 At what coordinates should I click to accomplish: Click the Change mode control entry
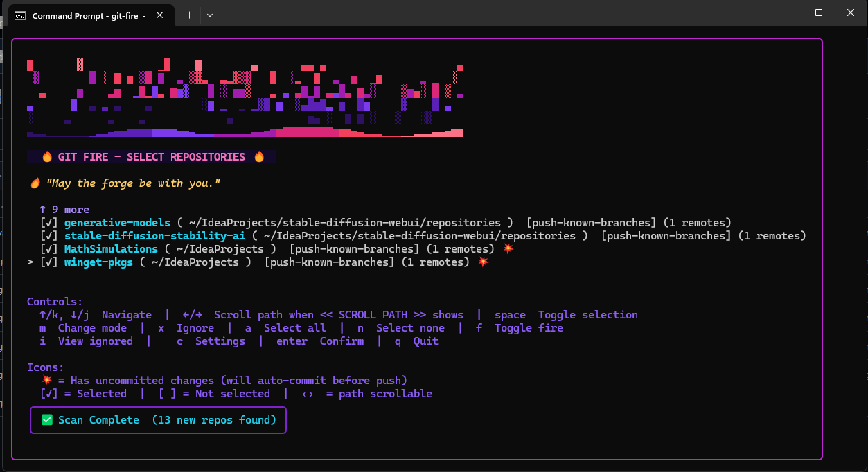pyautogui.click(x=82, y=327)
